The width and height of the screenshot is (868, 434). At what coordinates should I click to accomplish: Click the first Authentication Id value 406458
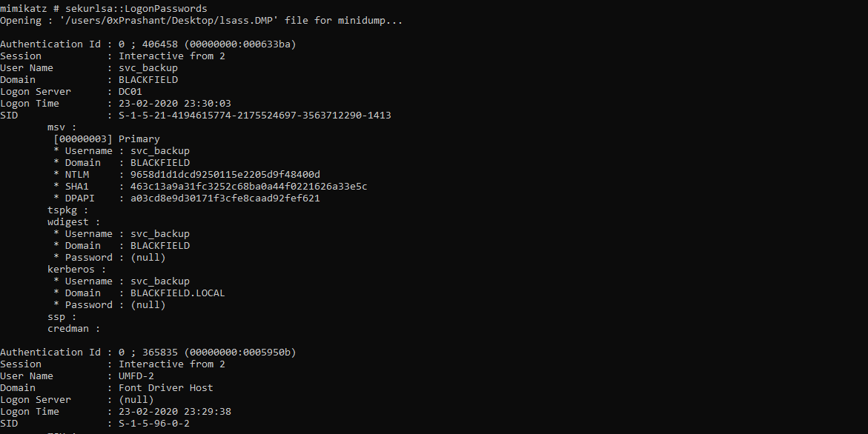(x=153, y=44)
